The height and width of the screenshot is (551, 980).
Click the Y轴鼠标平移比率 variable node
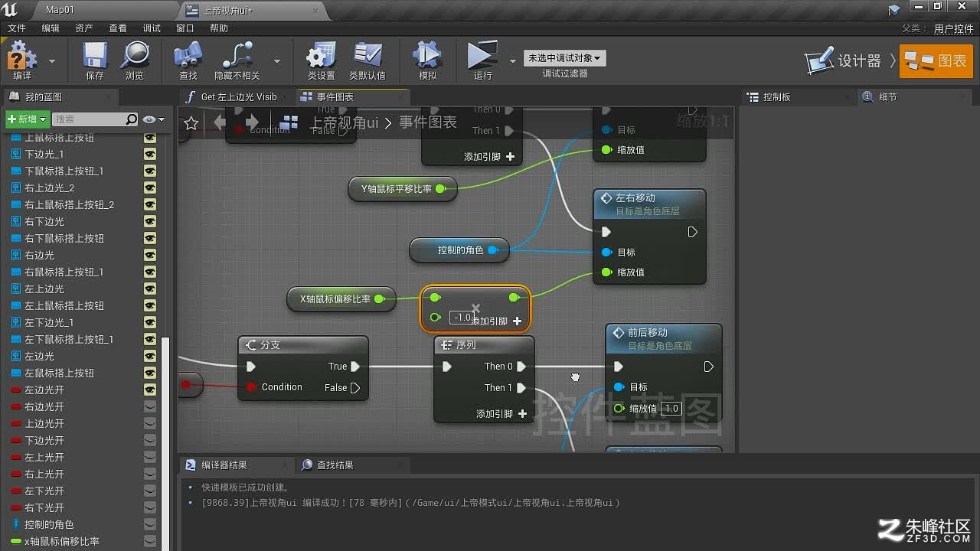[403, 188]
